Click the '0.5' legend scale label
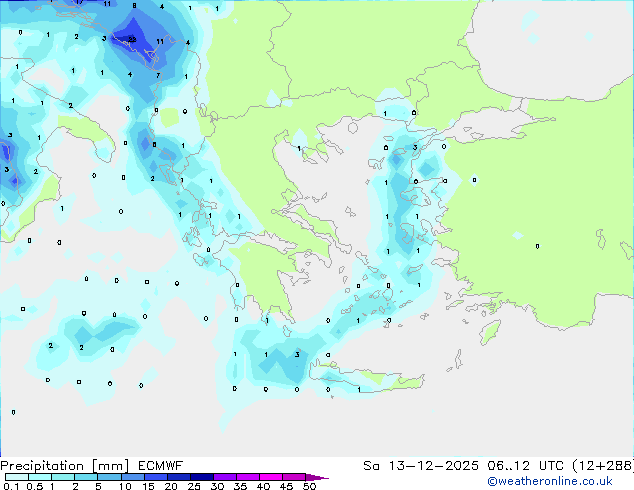 [35, 486]
